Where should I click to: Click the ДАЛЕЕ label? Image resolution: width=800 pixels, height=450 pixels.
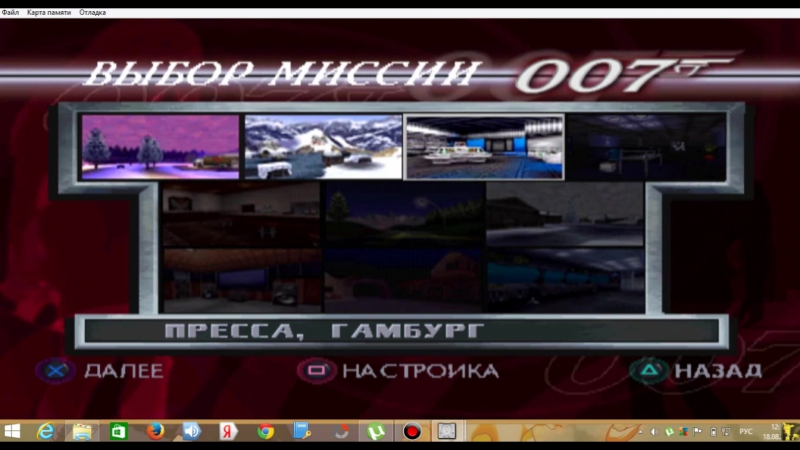point(124,371)
